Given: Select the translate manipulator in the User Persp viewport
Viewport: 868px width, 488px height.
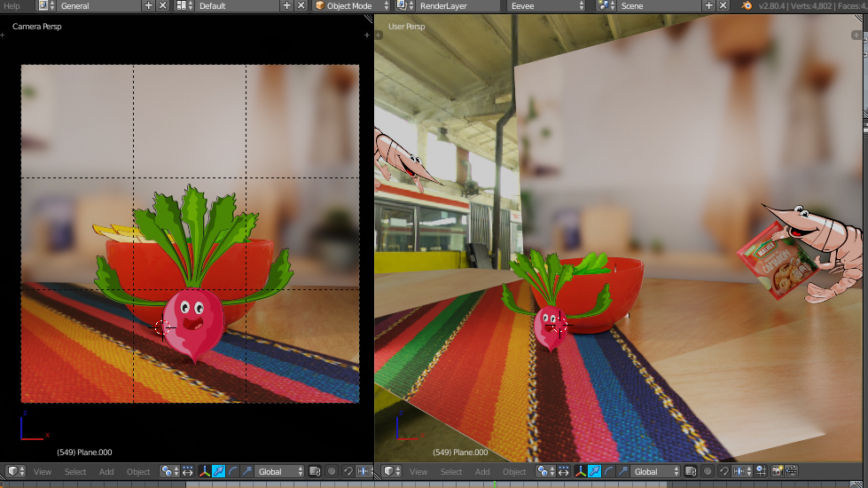Looking at the screenshot, I should [595, 471].
